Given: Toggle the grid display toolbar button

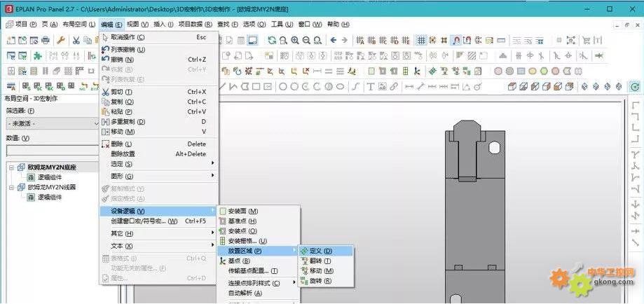Looking at the screenshot, I should pos(421,40).
